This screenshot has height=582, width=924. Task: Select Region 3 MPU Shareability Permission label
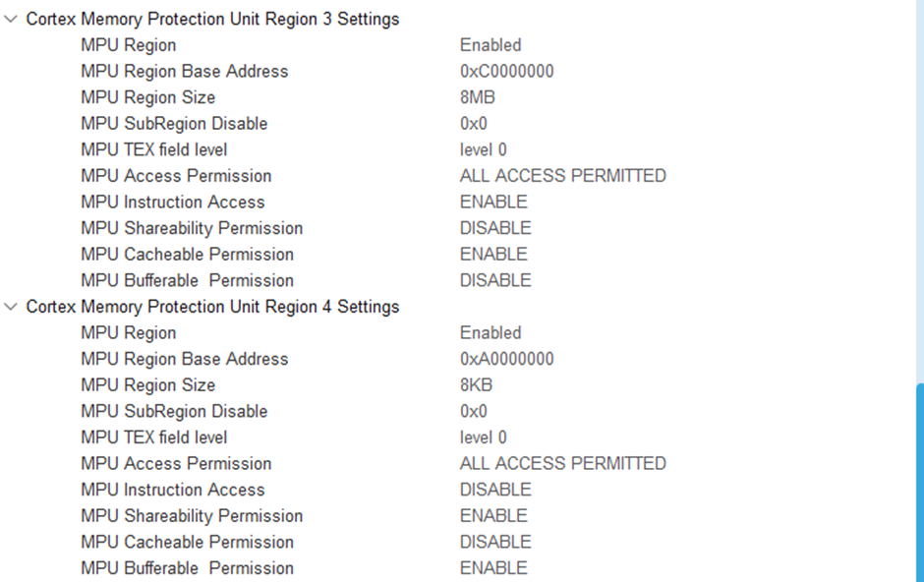192,228
